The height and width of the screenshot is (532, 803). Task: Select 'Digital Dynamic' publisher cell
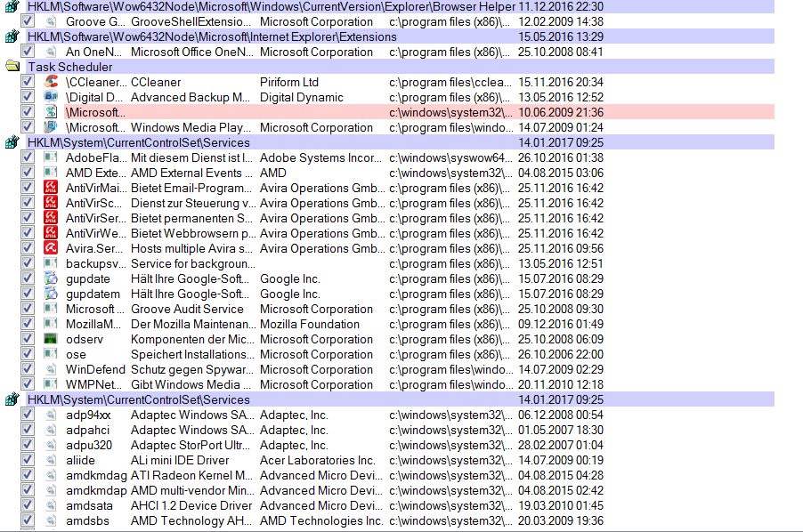click(x=302, y=97)
